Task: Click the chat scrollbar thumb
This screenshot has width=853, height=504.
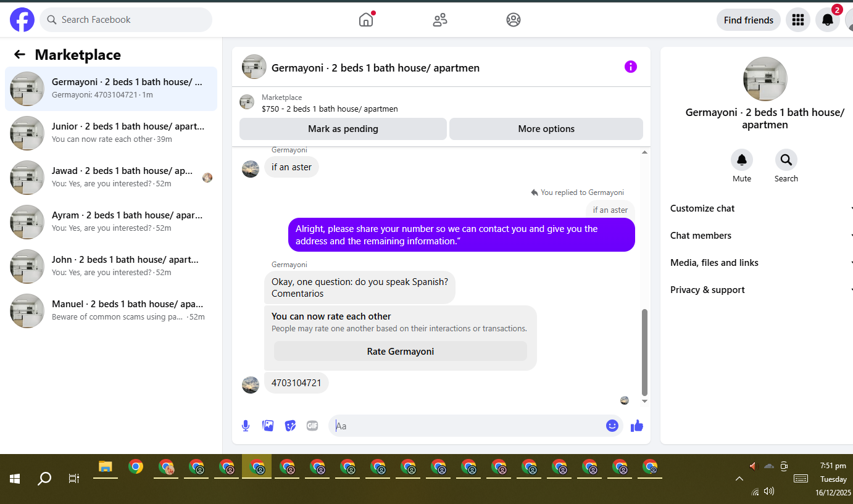Action: [645, 352]
